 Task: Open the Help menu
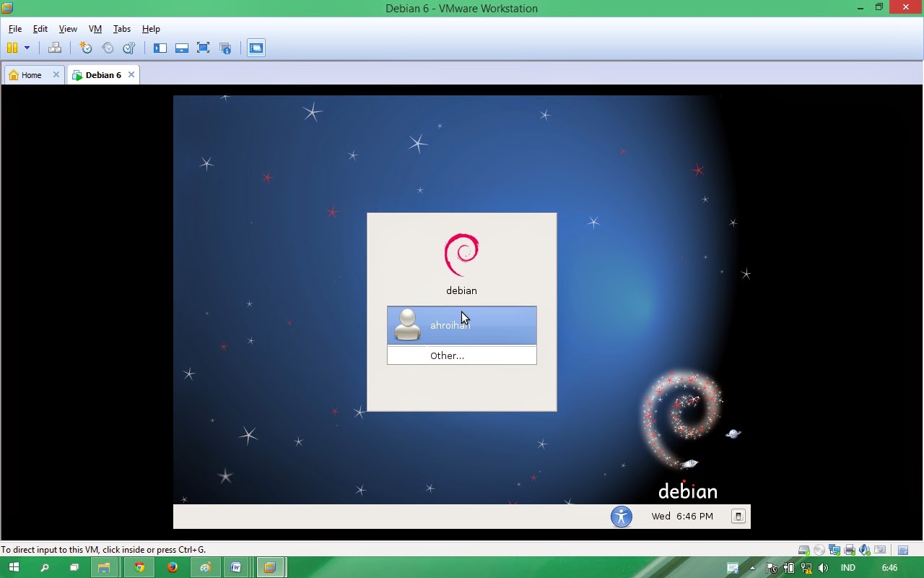[151, 29]
